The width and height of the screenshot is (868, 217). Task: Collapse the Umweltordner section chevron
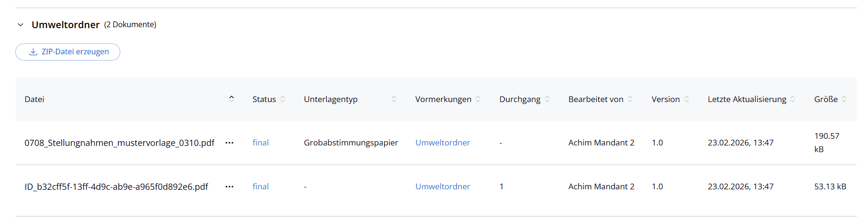tap(21, 25)
